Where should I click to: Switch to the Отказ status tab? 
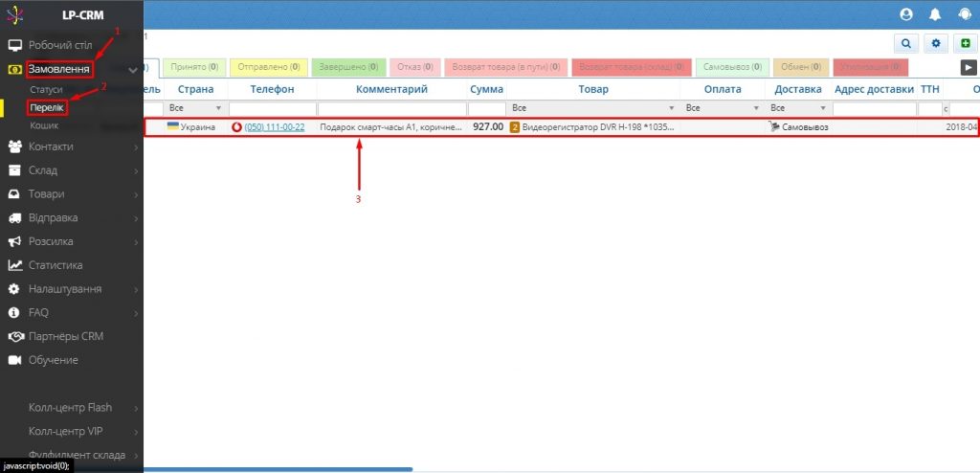[415, 67]
